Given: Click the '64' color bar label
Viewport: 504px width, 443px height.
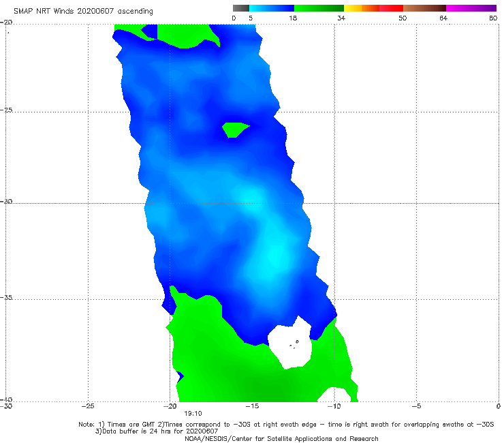Looking at the screenshot, I should pos(443,18).
